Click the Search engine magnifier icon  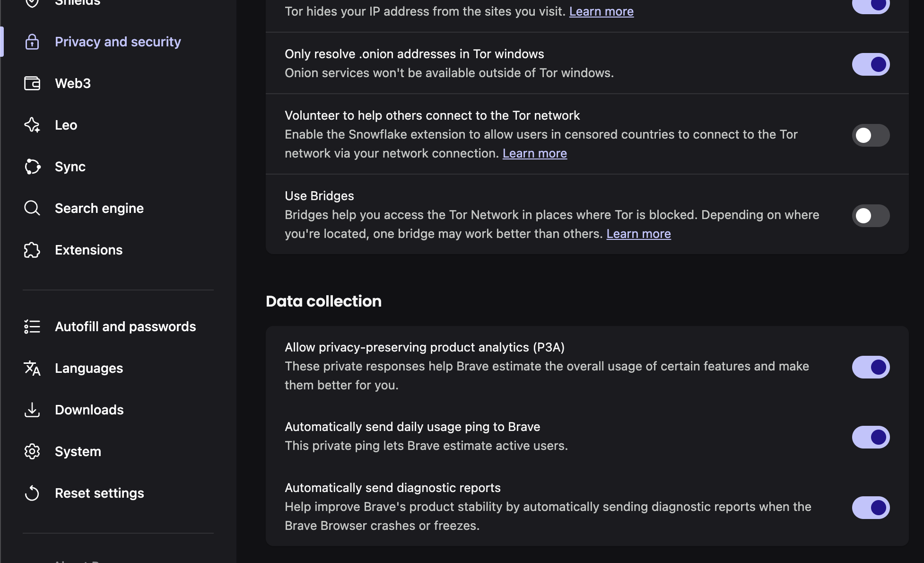tap(32, 208)
